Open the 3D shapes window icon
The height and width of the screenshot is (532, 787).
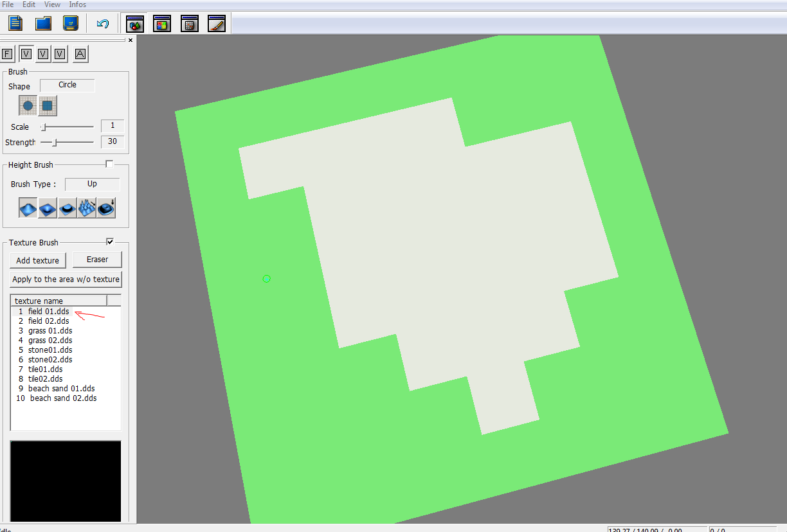pos(135,24)
